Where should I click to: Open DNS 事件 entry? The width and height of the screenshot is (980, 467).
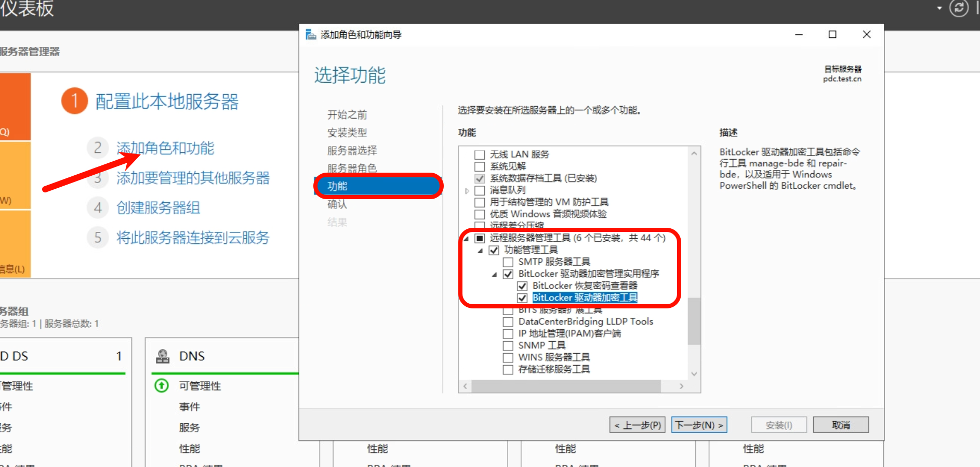click(x=190, y=407)
